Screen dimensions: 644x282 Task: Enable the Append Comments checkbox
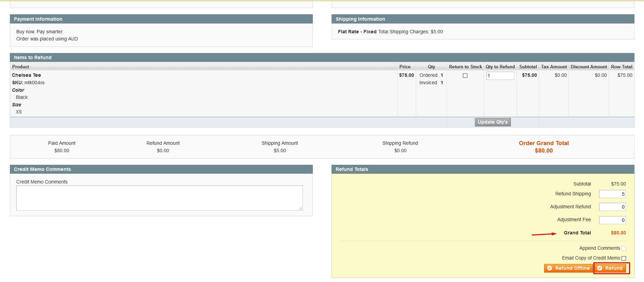(x=624, y=248)
